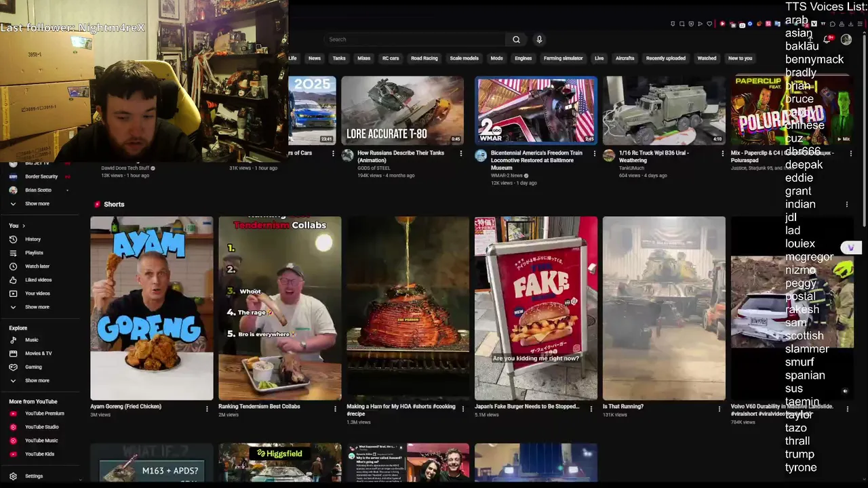Click GODS of STEEL channel avatar

pyautogui.click(x=348, y=155)
